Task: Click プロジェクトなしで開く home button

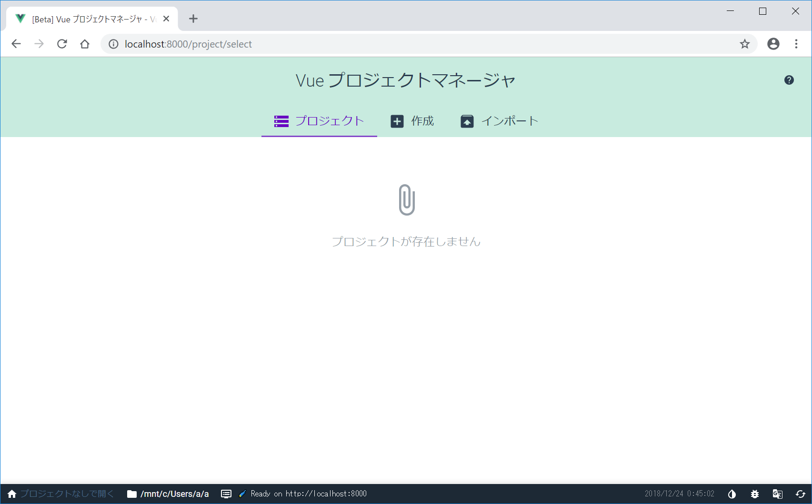Action: pyautogui.click(x=60, y=494)
